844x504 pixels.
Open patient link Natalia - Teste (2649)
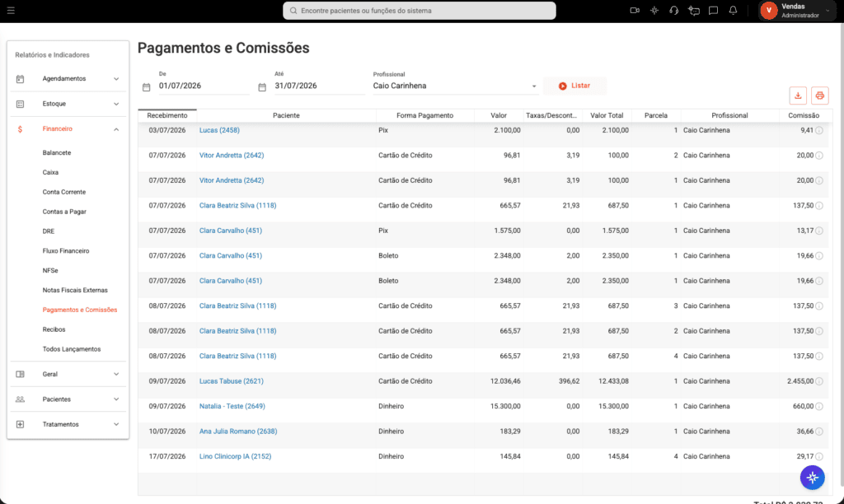pos(232,406)
